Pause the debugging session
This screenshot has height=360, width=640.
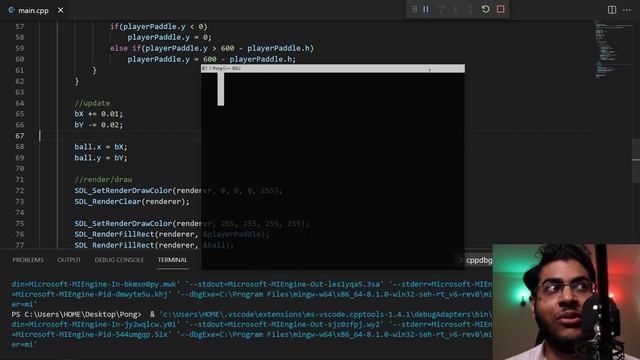pos(426,9)
